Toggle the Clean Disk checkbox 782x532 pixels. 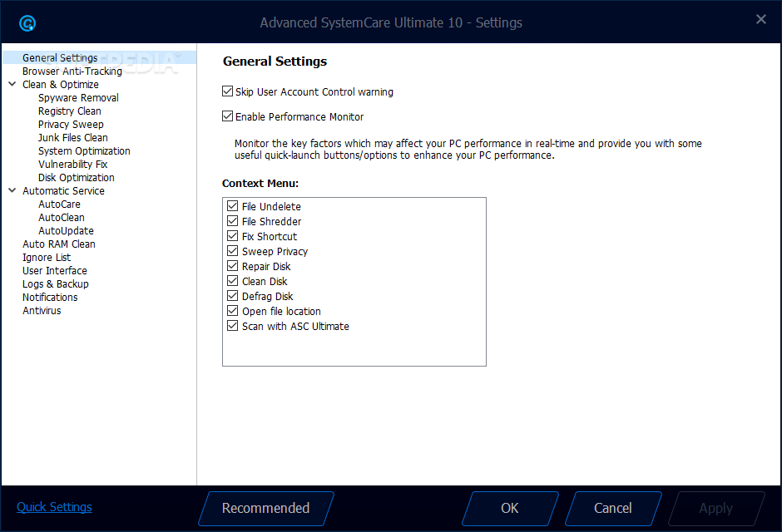[232, 280]
